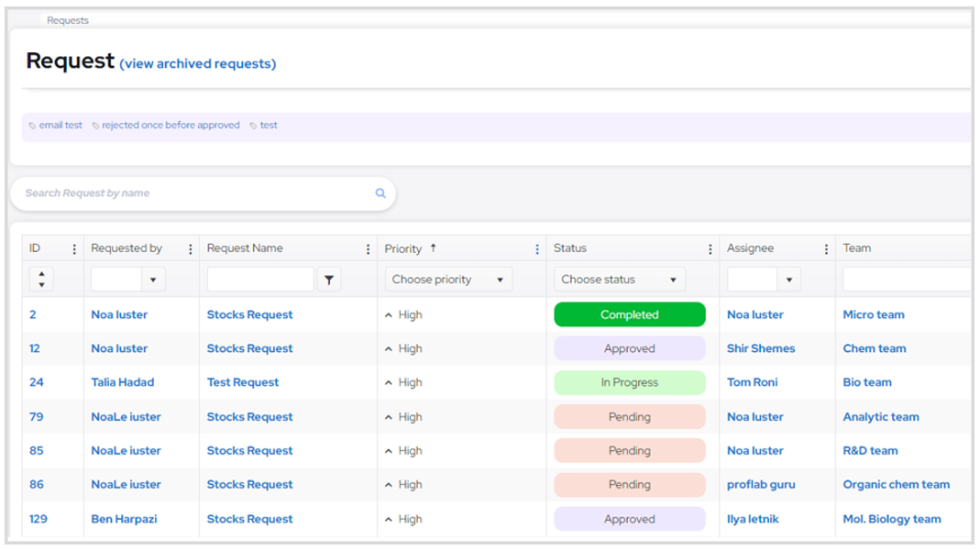
Task: Open Priority column menu dots
Action: (537, 249)
